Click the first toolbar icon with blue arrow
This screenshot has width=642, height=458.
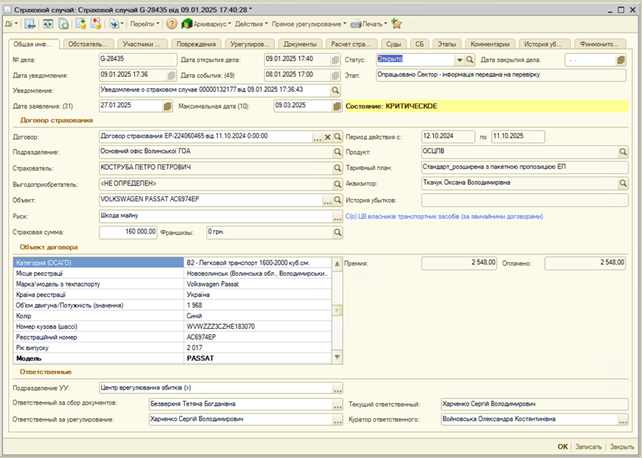(x=29, y=24)
